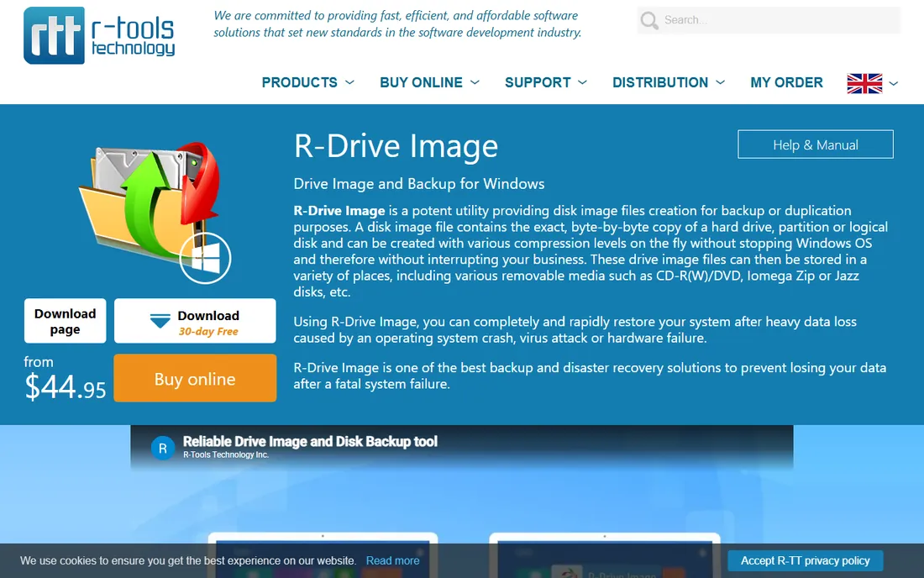924x578 pixels.
Task: Click video title Reliable Drive Image and Disk Backup tool
Action: pos(310,441)
